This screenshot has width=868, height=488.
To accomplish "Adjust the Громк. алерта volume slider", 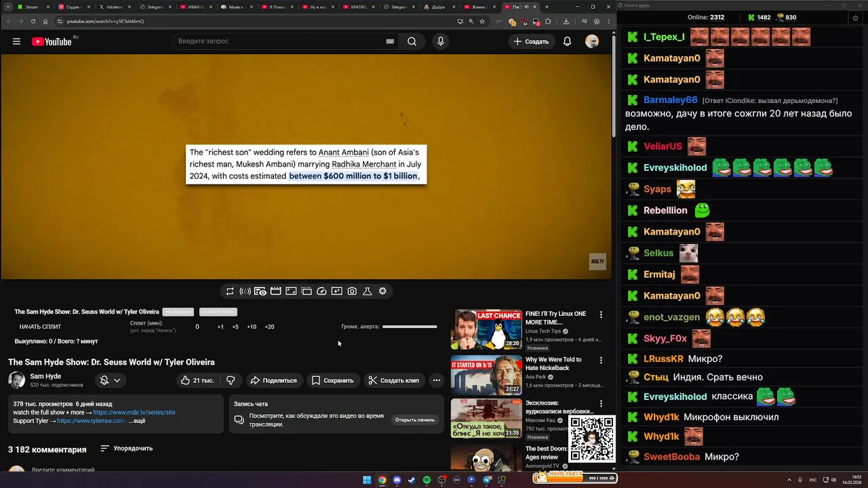I will 410,327.
